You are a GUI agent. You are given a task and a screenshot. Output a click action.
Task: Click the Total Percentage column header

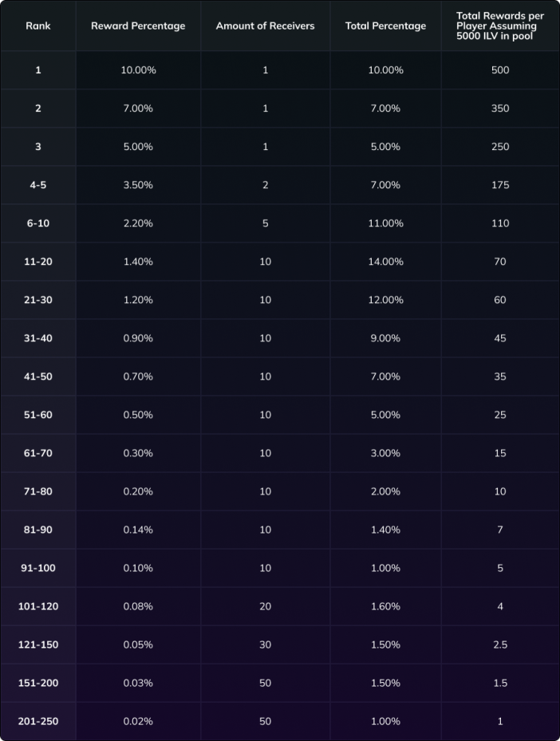[x=385, y=26]
